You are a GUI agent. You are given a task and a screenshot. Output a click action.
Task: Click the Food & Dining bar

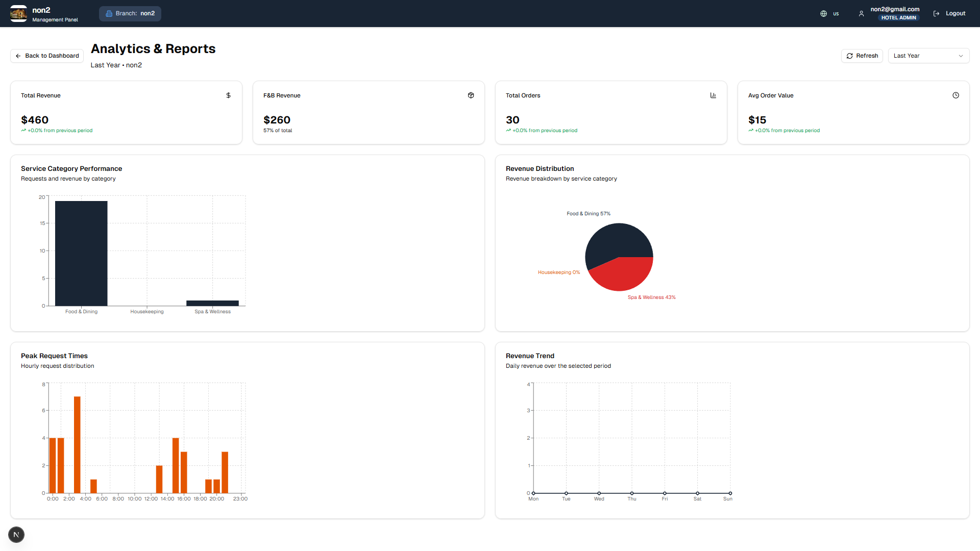point(81,254)
